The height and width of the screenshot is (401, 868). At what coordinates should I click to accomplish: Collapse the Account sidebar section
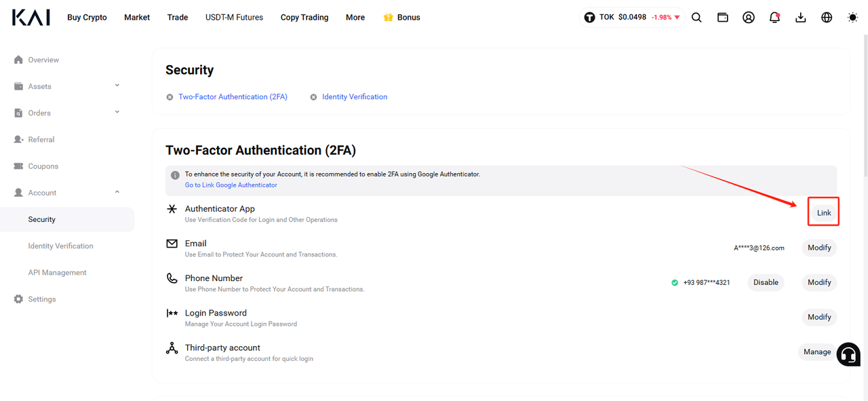tap(117, 192)
